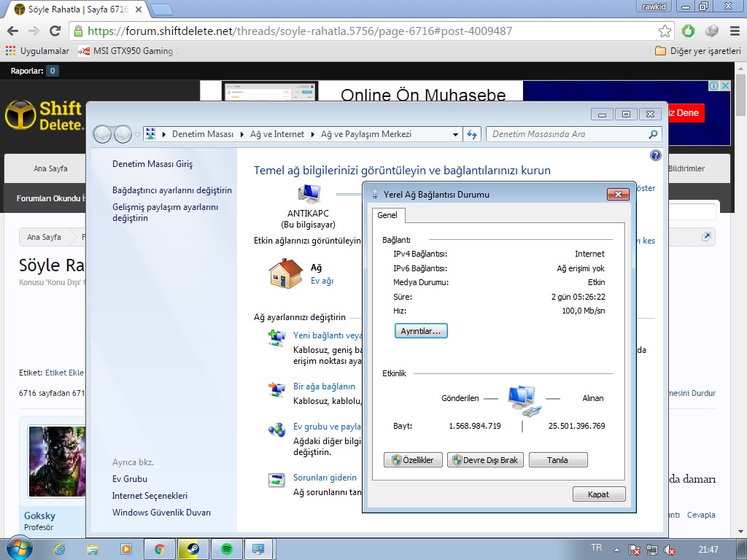
Task: Click Devre Dışı Bırak button
Action: [485, 460]
